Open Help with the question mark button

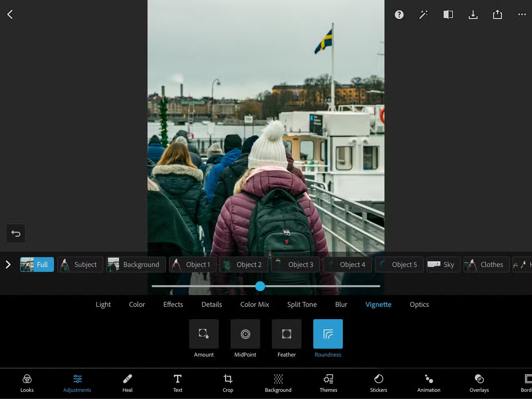point(399,14)
